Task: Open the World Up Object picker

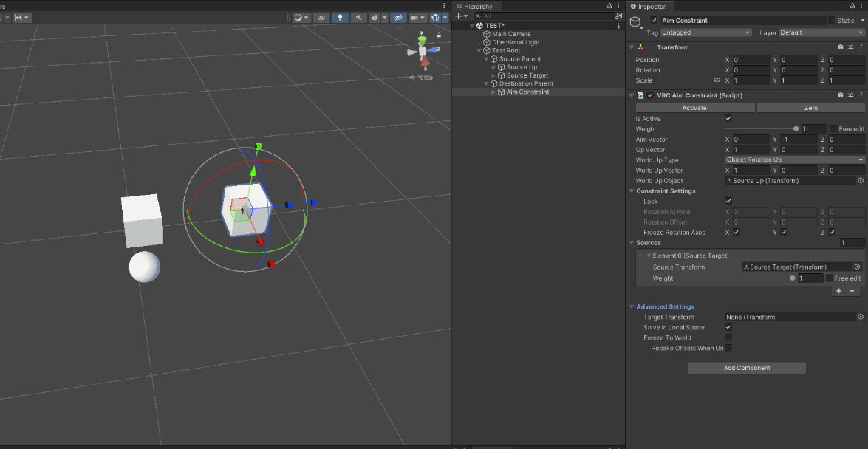Action: pos(861,180)
